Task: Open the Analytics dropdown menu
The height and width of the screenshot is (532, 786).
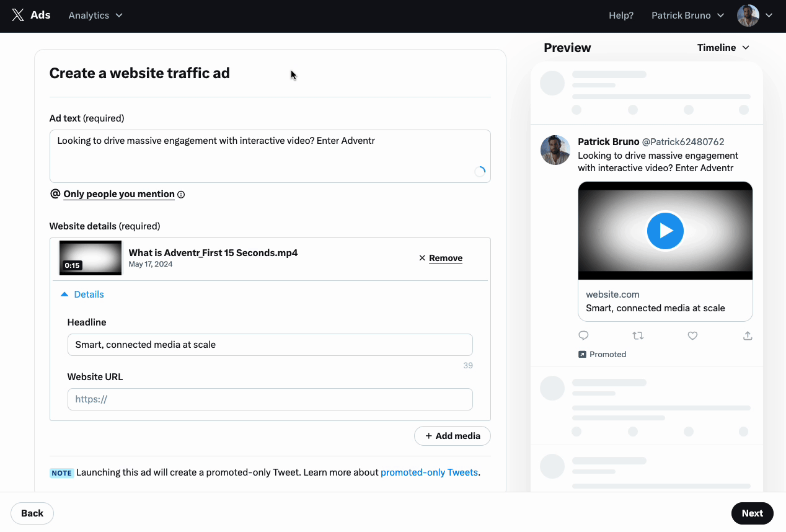Action: point(95,16)
